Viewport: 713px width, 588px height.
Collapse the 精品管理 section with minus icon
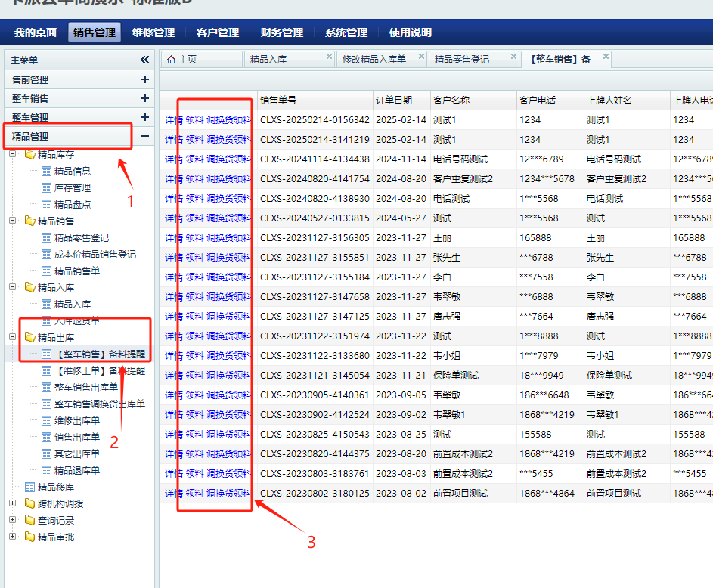144,137
